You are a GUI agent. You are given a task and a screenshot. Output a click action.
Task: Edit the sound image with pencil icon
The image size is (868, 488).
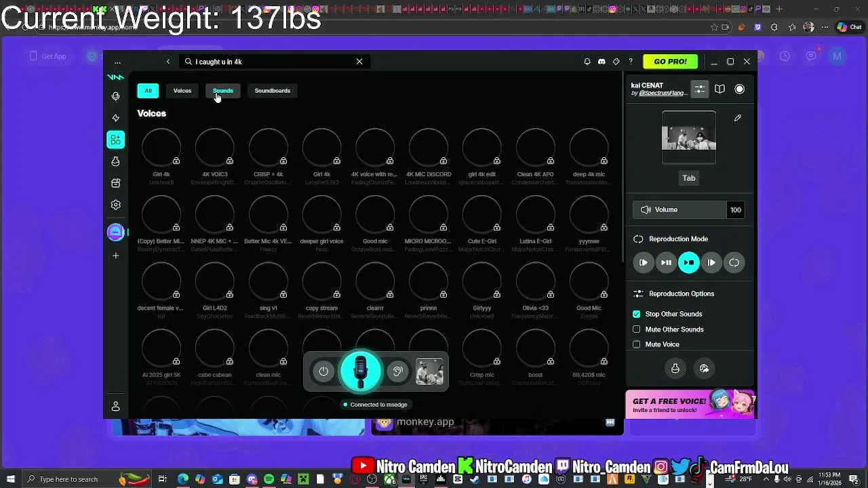738,118
